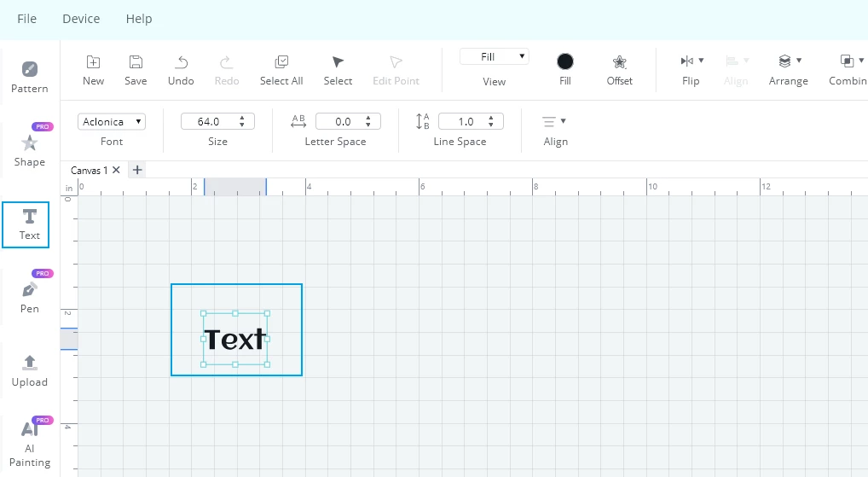The height and width of the screenshot is (477, 868).
Task: Add a new canvas tab
Action: (x=137, y=170)
